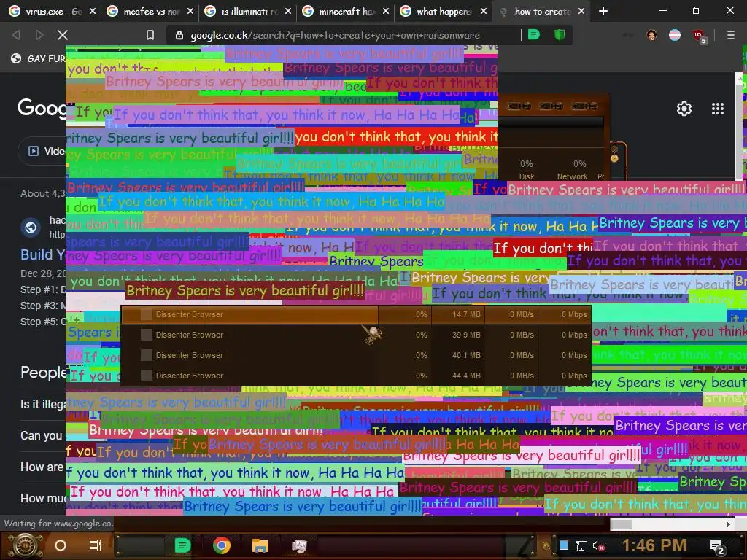747x560 pixels.
Task: Select the Dissenter Browser 44.4 MB row
Action: point(356,376)
